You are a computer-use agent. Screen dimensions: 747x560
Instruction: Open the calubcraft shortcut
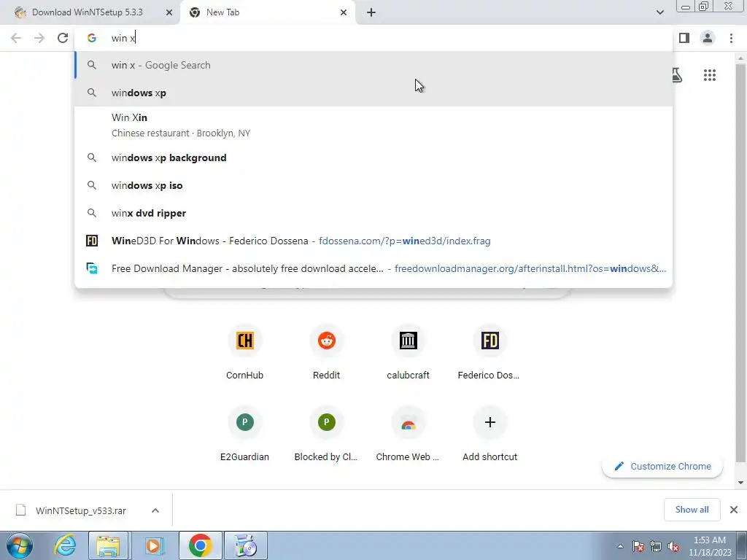(x=409, y=351)
